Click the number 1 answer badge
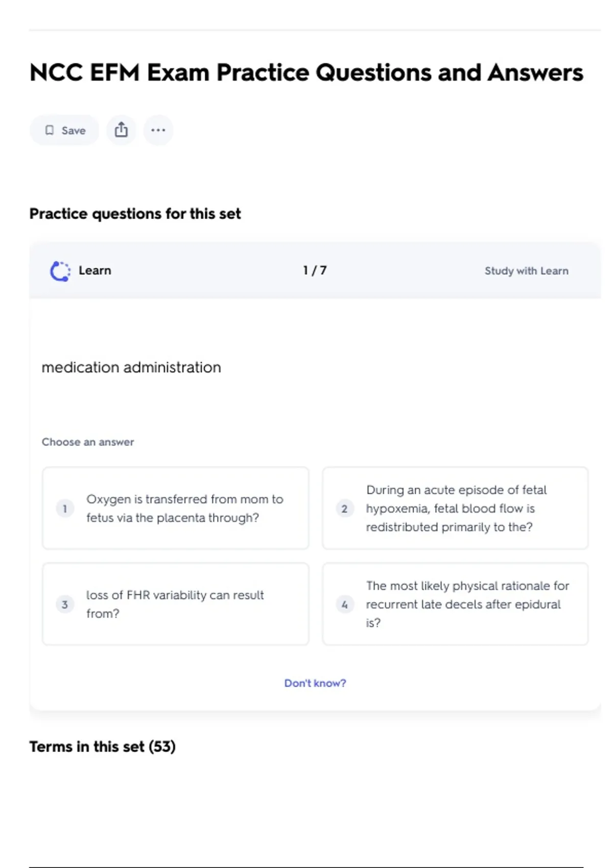The height and width of the screenshot is (868, 613). (x=65, y=509)
